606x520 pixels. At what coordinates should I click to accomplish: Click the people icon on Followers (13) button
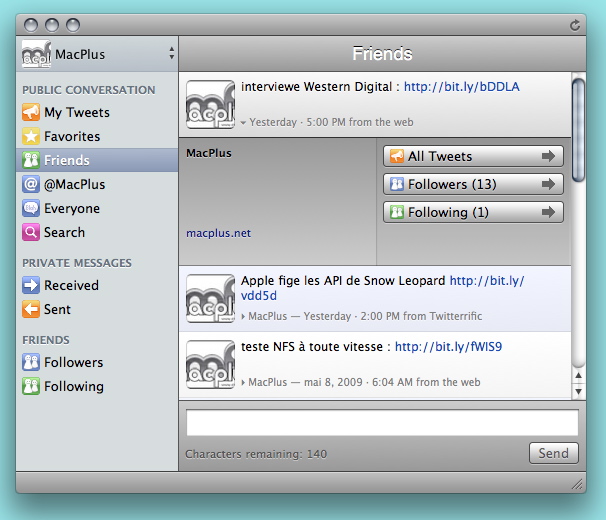pos(397,184)
